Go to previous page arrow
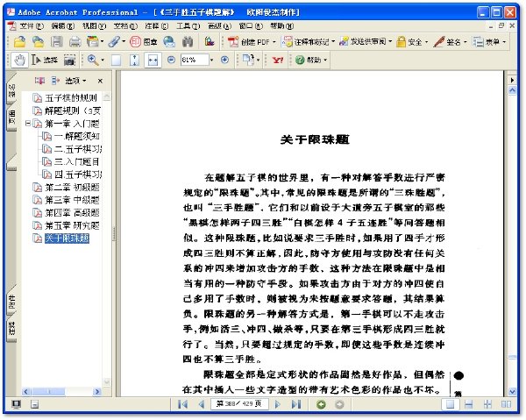The image size is (526, 420). click(202, 404)
